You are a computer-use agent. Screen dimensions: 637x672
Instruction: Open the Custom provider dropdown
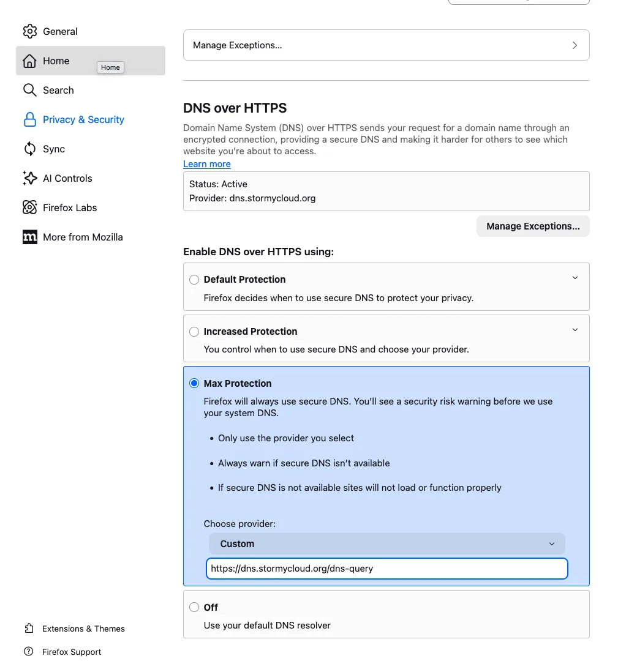tap(386, 543)
